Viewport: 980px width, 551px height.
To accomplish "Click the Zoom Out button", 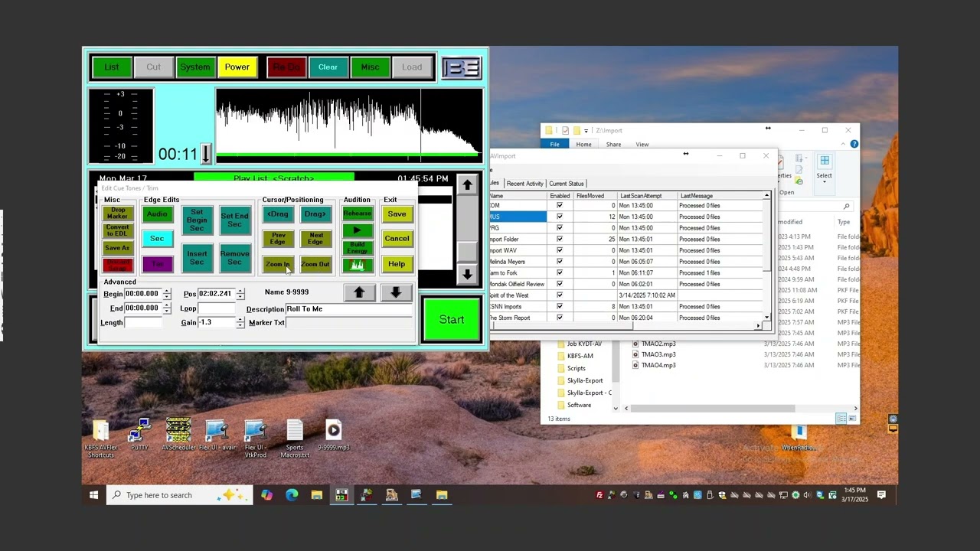I will pyautogui.click(x=315, y=265).
